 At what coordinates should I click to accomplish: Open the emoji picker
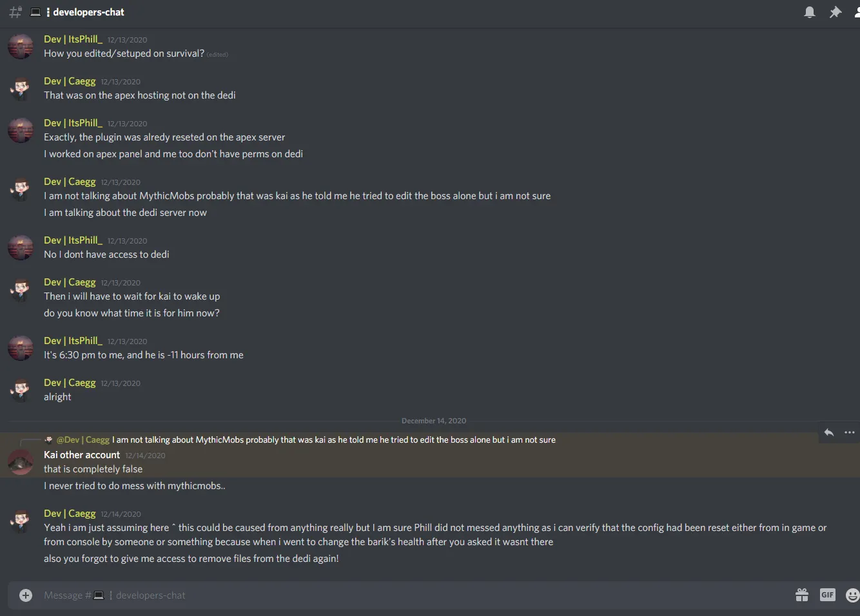tap(852, 595)
